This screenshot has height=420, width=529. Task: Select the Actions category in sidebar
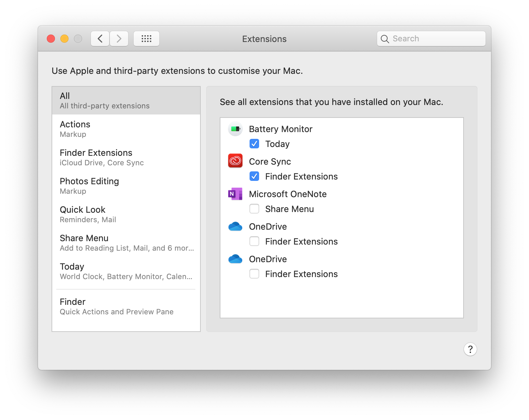126,129
